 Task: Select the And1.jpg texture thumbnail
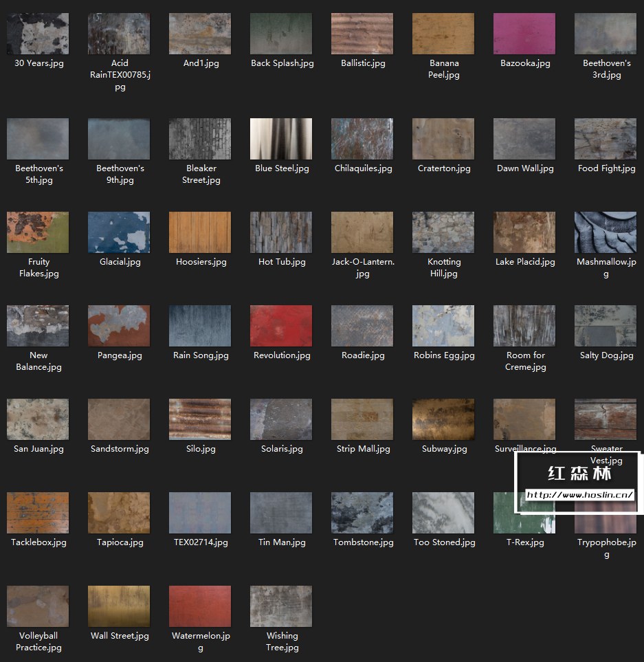click(199, 34)
